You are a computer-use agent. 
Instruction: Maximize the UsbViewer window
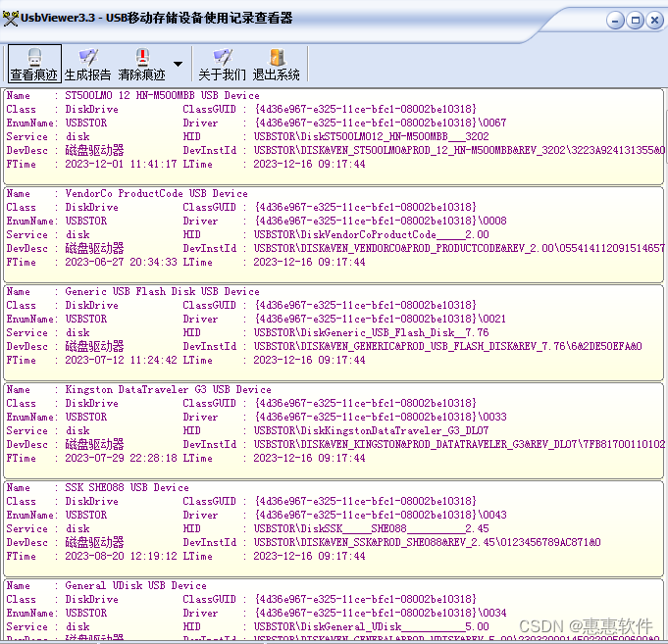pyautogui.click(x=636, y=21)
